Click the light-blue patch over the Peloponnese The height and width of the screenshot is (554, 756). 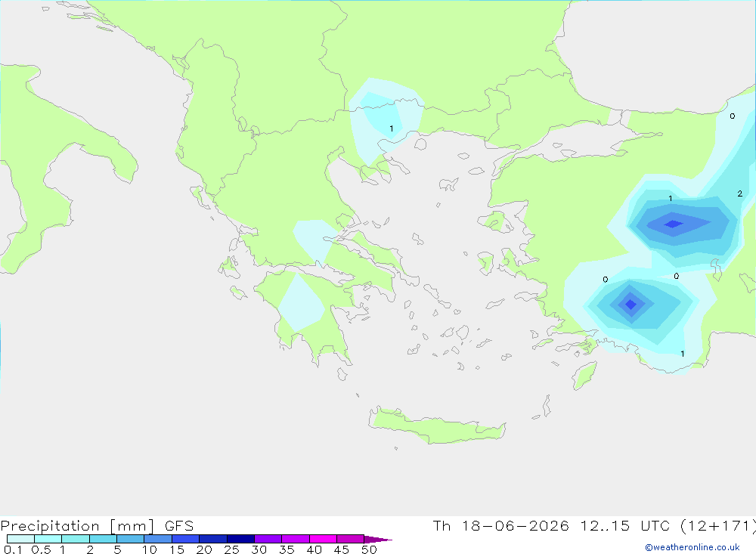pyautogui.click(x=301, y=303)
